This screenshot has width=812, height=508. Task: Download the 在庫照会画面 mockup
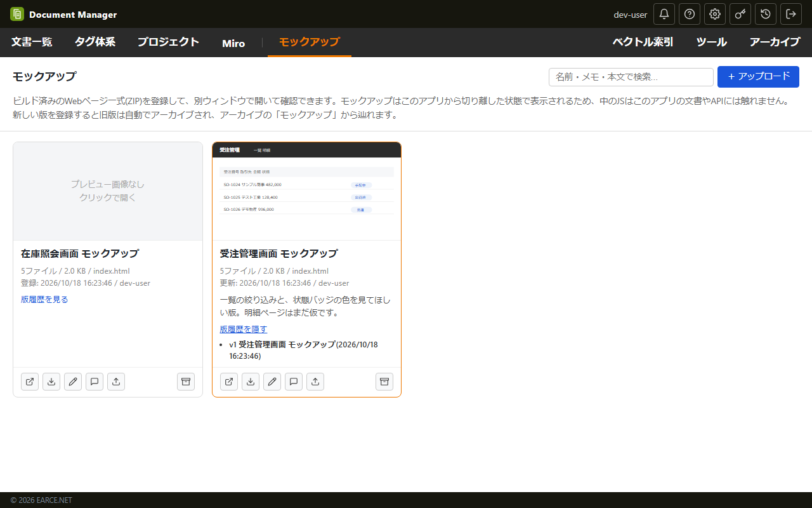[51, 382]
